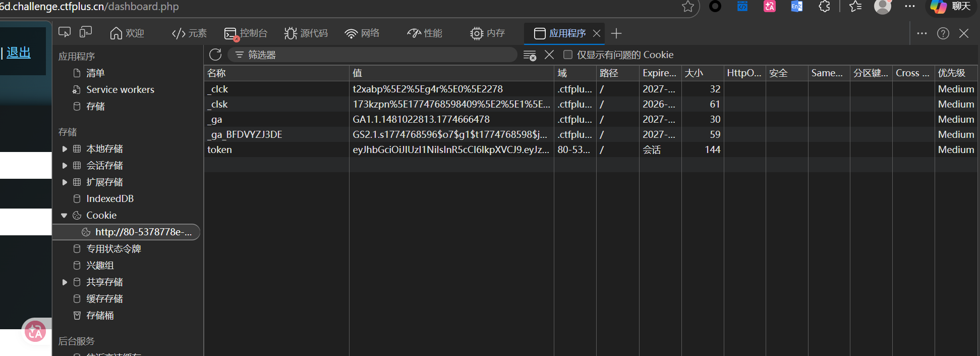Screen dimensions: 980x356
Task: Click the delete selected cookie X icon
Action: (x=549, y=55)
